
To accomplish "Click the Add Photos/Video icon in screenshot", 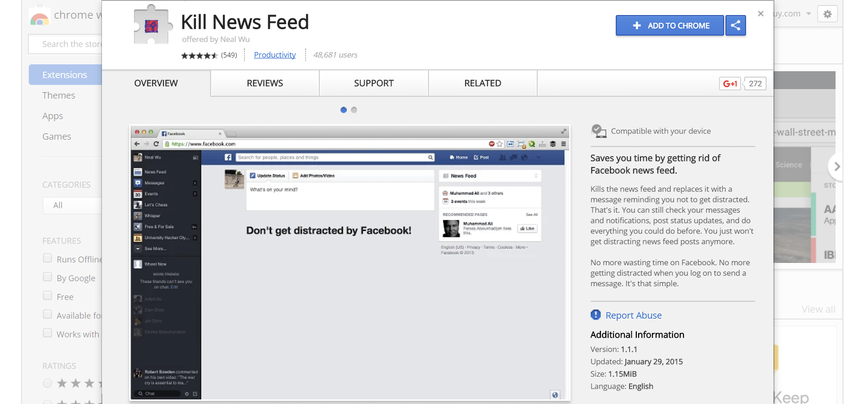I will [x=295, y=176].
